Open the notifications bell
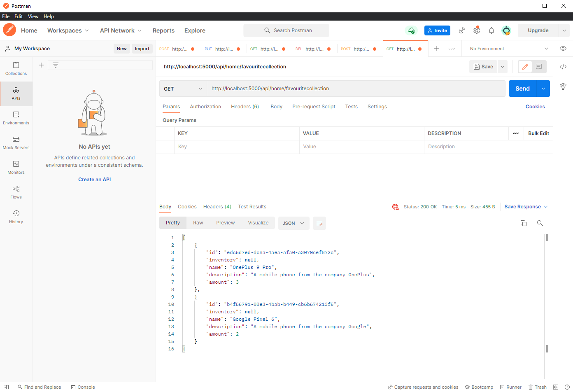 pyautogui.click(x=491, y=30)
